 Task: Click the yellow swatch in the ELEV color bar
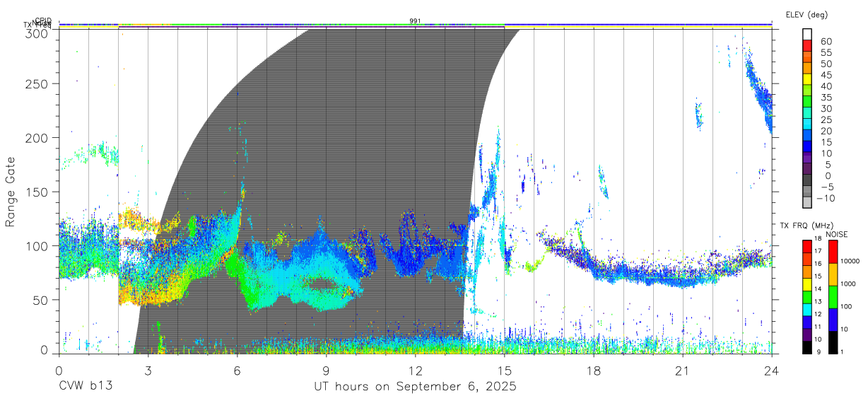807,78
